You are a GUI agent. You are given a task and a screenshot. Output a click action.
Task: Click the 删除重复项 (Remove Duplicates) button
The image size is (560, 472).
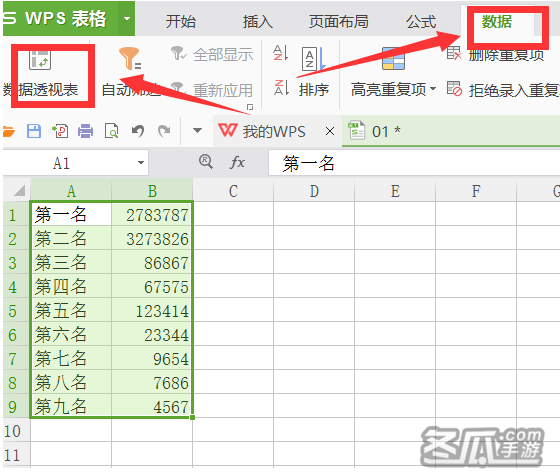tap(496, 55)
